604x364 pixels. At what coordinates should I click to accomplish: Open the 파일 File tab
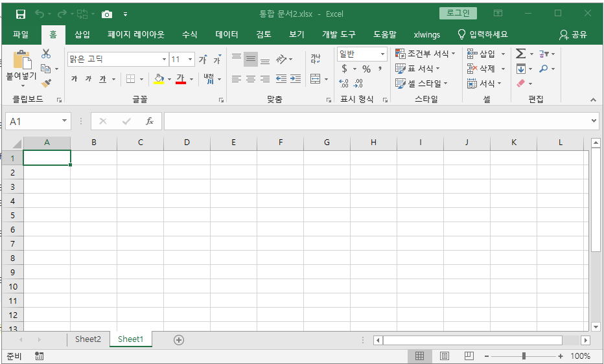tap(21, 34)
